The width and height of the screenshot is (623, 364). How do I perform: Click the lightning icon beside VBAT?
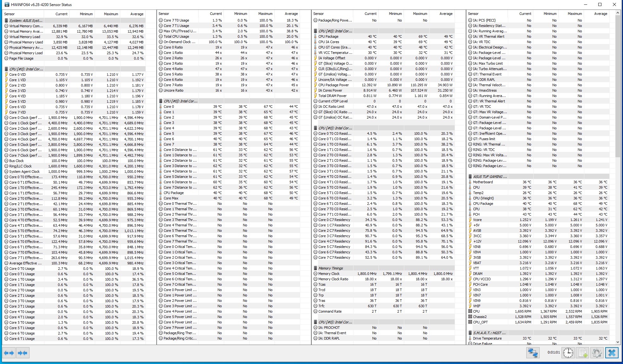coord(470,263)
